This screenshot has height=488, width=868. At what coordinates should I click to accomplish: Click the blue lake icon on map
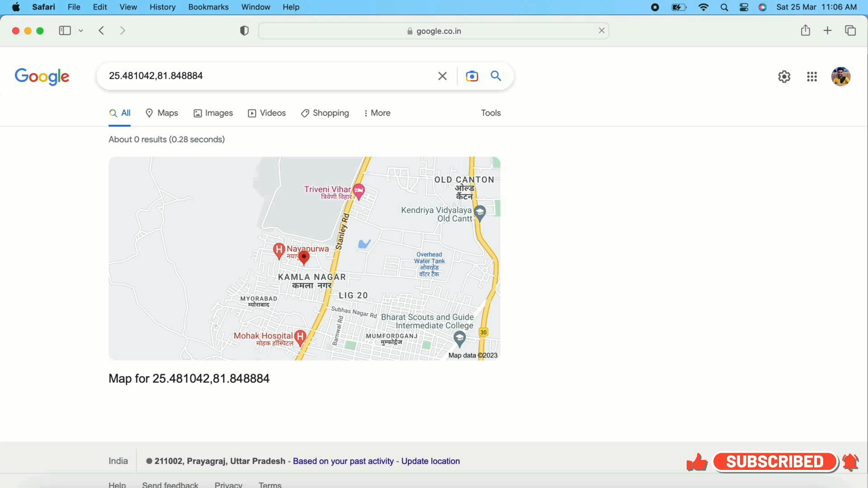(x=364, y=244)
